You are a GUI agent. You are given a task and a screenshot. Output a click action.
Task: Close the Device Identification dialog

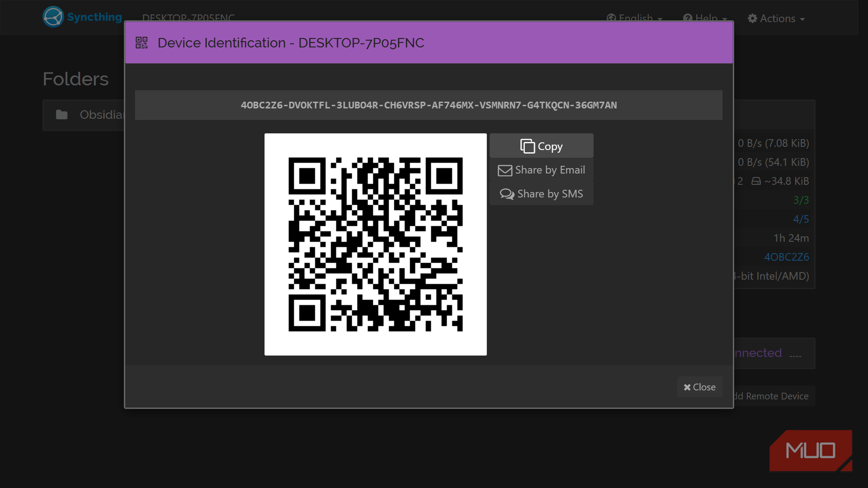click(699, 387)
